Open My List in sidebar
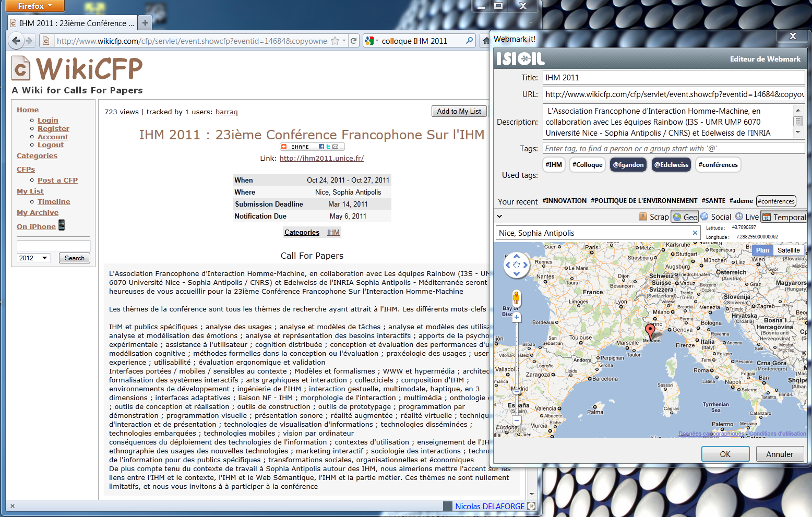 (30, 191)
